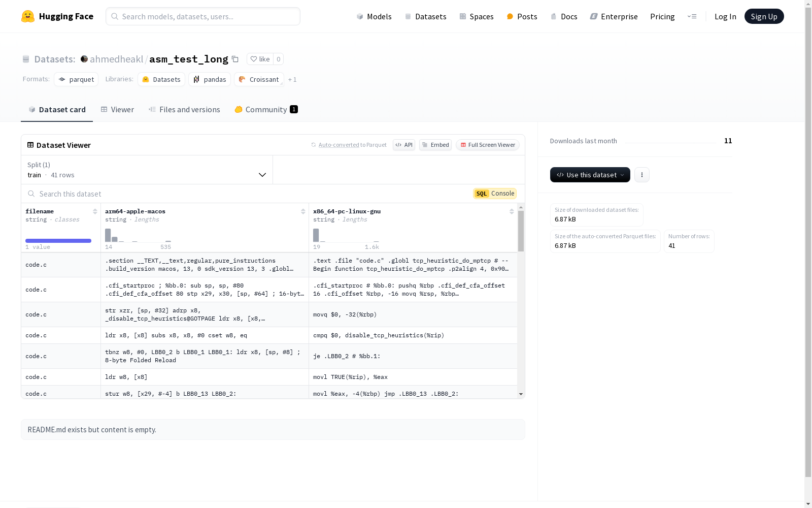The width and height of the screenshot is (812, 508).
Task: Click the like count 0
Action: 278,59
